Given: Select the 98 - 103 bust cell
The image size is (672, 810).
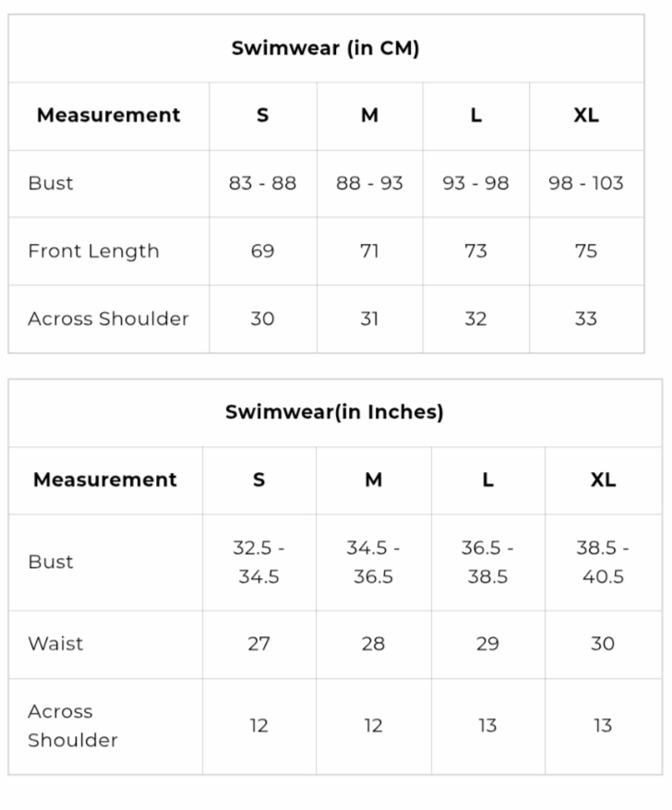Looking at the screenshot, I should [586, 183].
